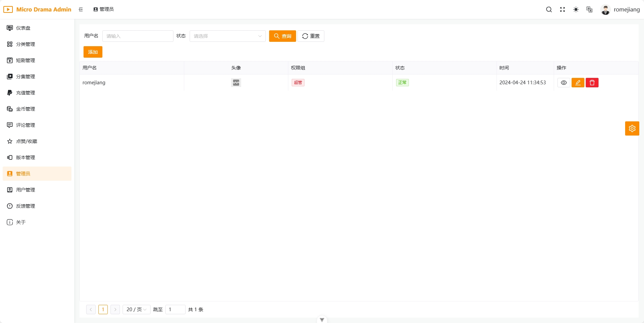Click the 添加 button to add admin
The image size is (644, 323).
(x=93, y=52)
